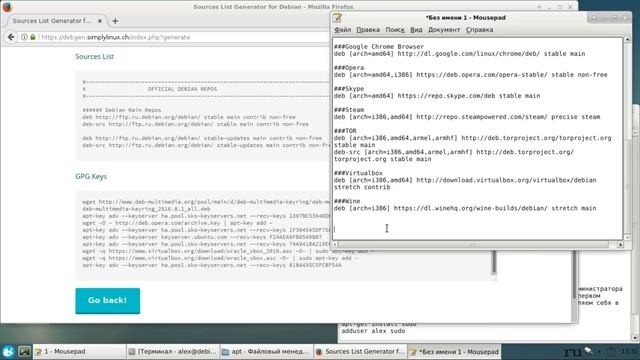Click the Mousepad notepad icon in title bar
This screenshot has height=360, width=640.
pos(337,18)
